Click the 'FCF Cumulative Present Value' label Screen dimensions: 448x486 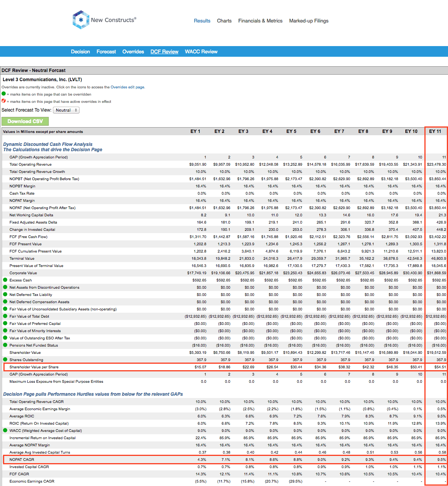point(35,251)
